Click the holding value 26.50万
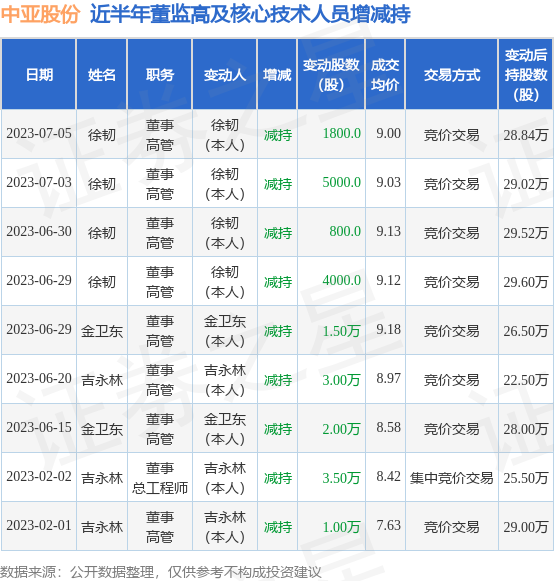Image resolution: width=554 pixels, height=581 pixels. [525, 331]
